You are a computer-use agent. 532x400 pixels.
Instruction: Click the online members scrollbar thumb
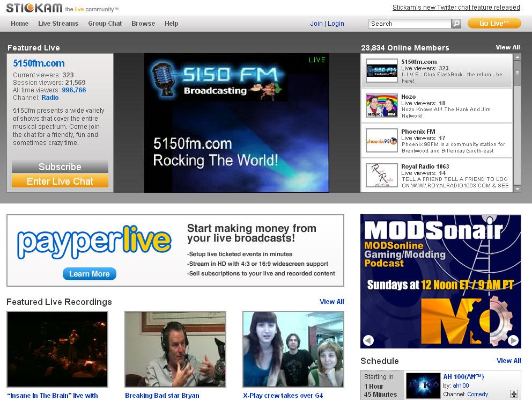517,72
